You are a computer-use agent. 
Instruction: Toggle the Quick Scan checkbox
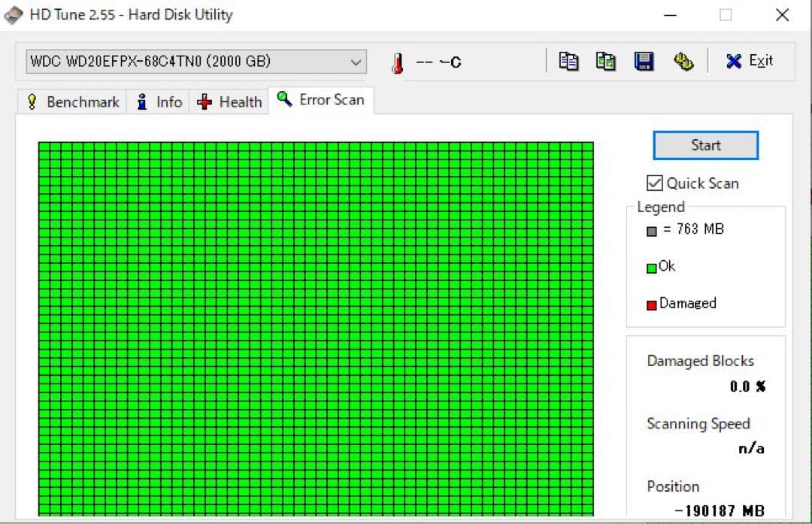[x=655, y=183]
